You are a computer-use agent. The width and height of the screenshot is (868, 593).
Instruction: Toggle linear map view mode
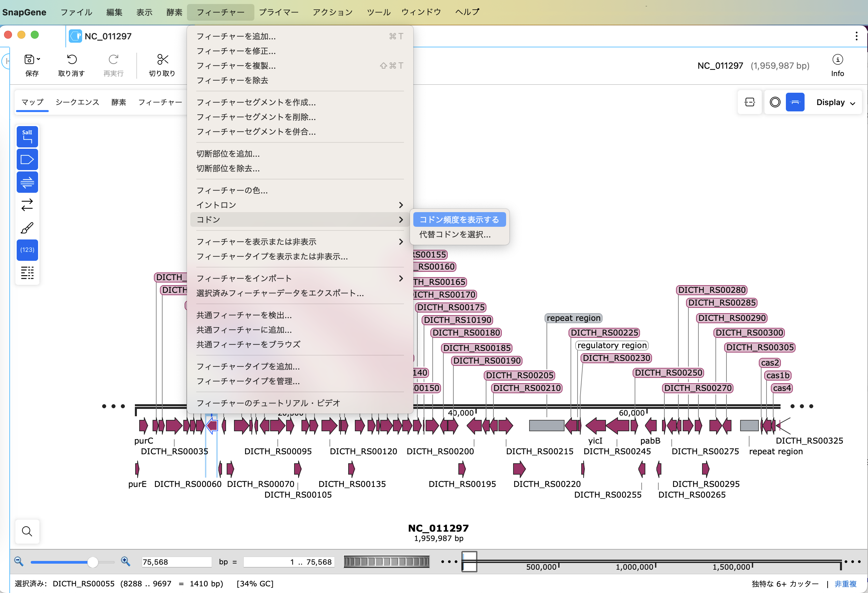795,102
